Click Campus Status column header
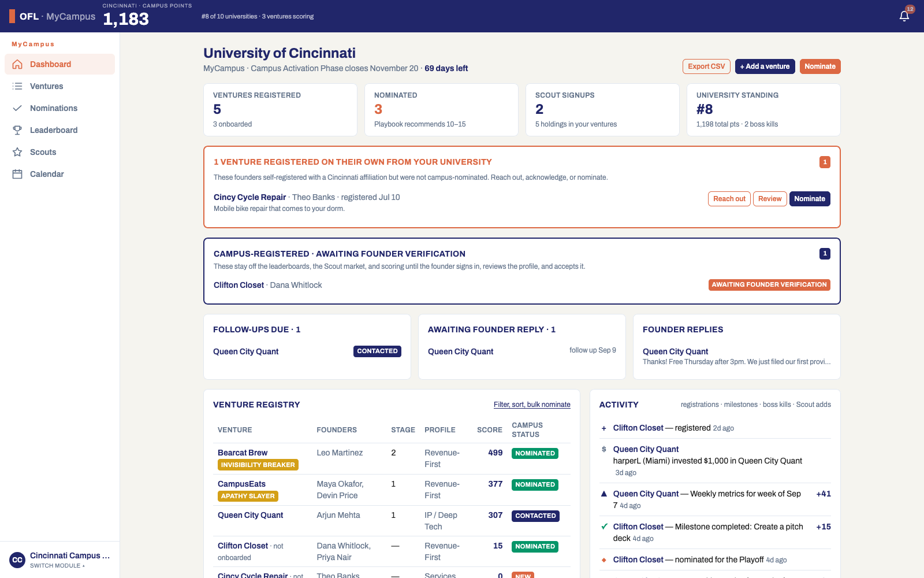This screenshot has width=924, height=578. tap(527, 430)
